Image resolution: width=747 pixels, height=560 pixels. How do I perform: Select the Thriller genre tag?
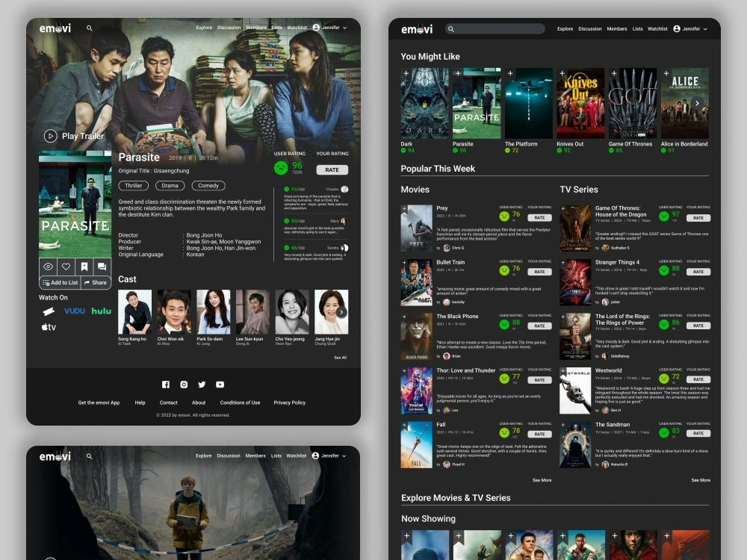(134, 186)
